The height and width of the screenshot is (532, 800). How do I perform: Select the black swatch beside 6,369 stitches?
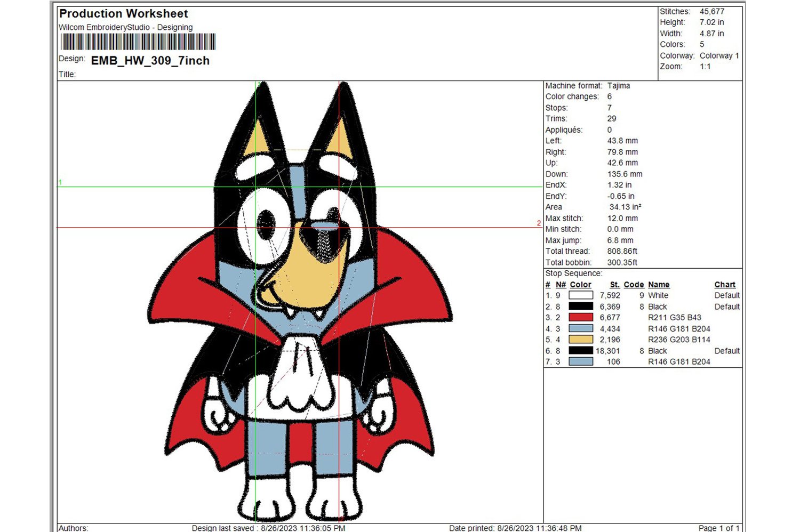pyautogui.click(x=581, y=307)
